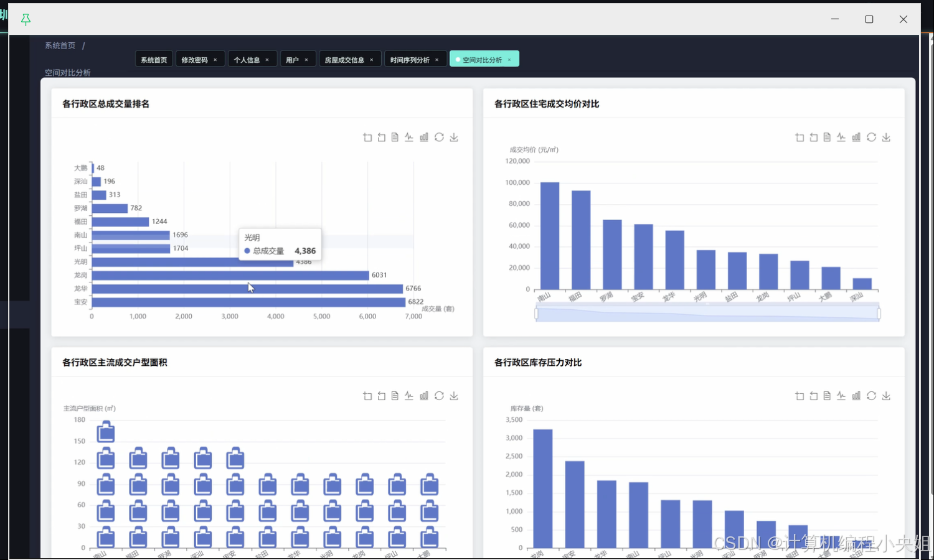934x560 pixels.
Task: Close the 时间序列分析 tab
Action: [437, 60]
